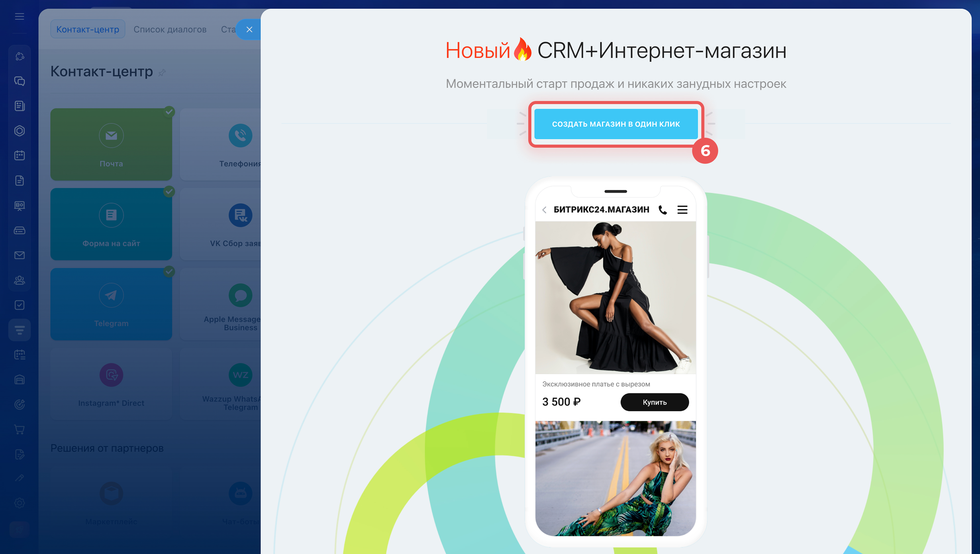This screenshot has height=554, width=980.
Task: Click Создать магазин в один клик button
Action: (615, 124)
